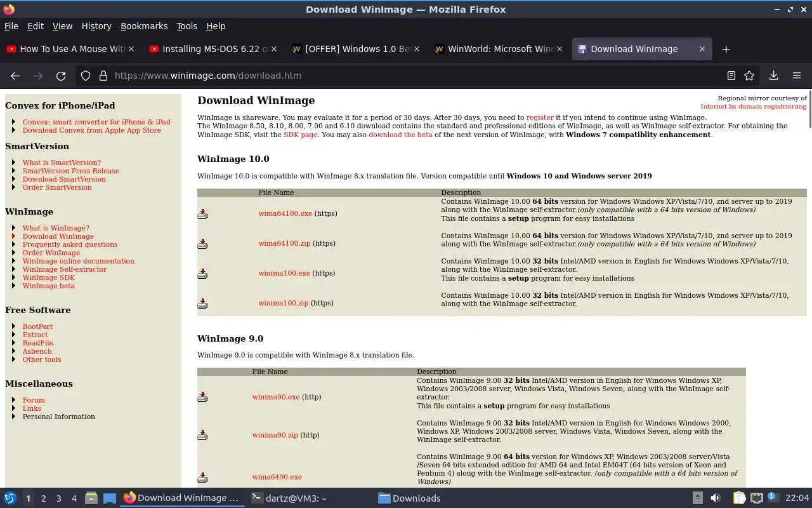The height and width of the screenshot is (508, 812).
Task: Open the up-arrow tray icon in taskbar
Action: (x=697, y=498)
